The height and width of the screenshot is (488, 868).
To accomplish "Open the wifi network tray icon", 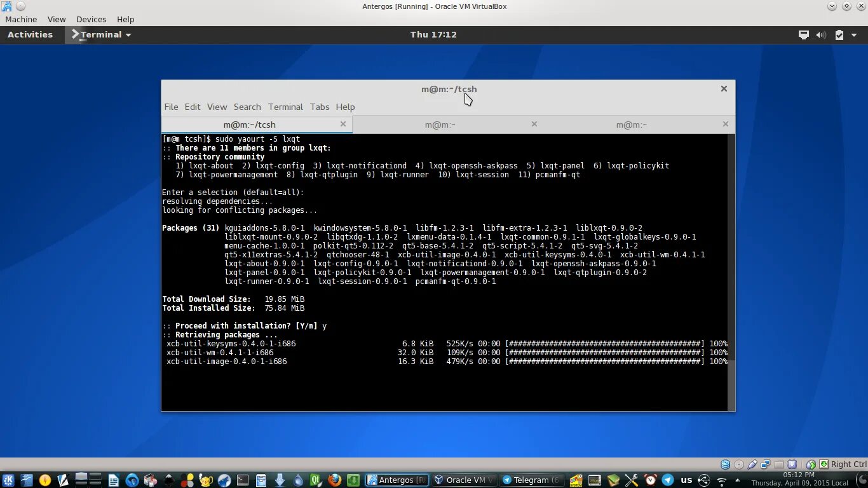I will click(x=722, y=481).
